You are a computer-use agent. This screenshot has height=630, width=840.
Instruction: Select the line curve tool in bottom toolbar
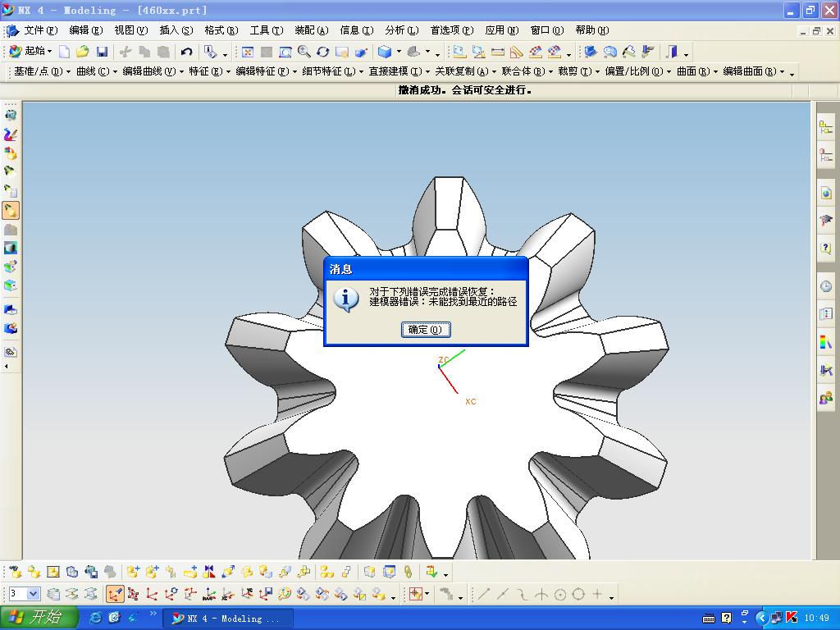[x=484, y=594]
